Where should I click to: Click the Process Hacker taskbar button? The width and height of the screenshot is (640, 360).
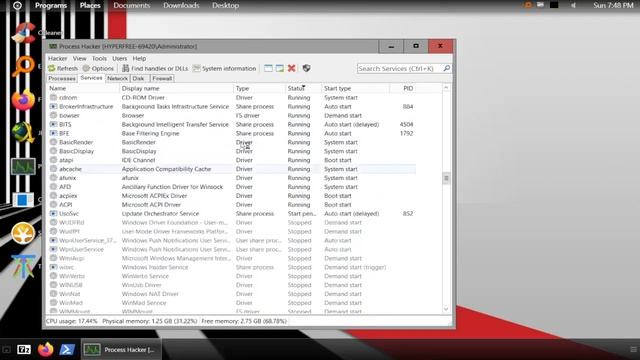tap(121, 349)
